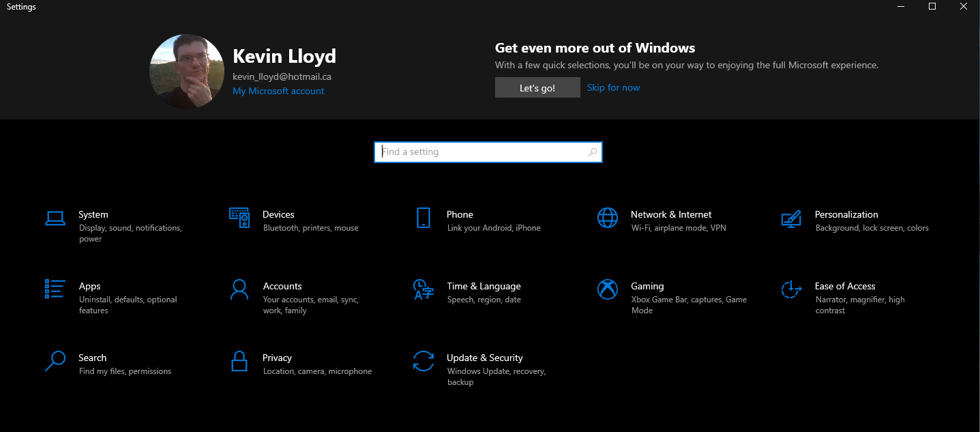Open the Update & Security title
The image size is (980, 432).
coord(485,358)
